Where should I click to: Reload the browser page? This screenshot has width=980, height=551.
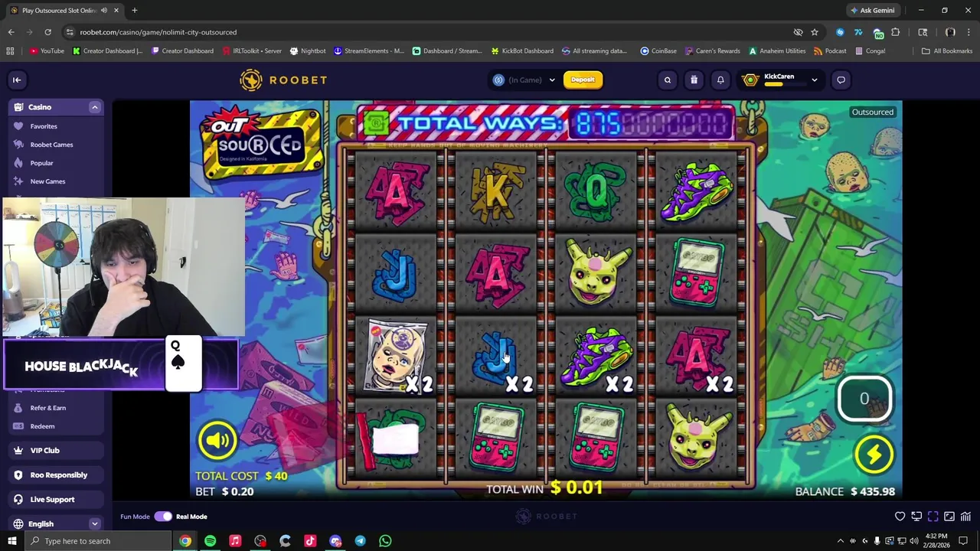[47, 32]
